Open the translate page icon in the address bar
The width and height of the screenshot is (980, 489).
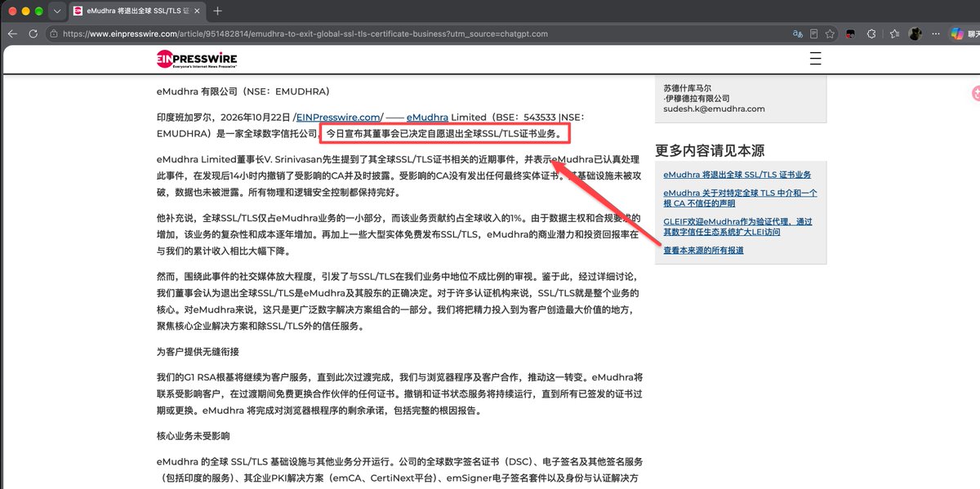[x=797, y=34]
